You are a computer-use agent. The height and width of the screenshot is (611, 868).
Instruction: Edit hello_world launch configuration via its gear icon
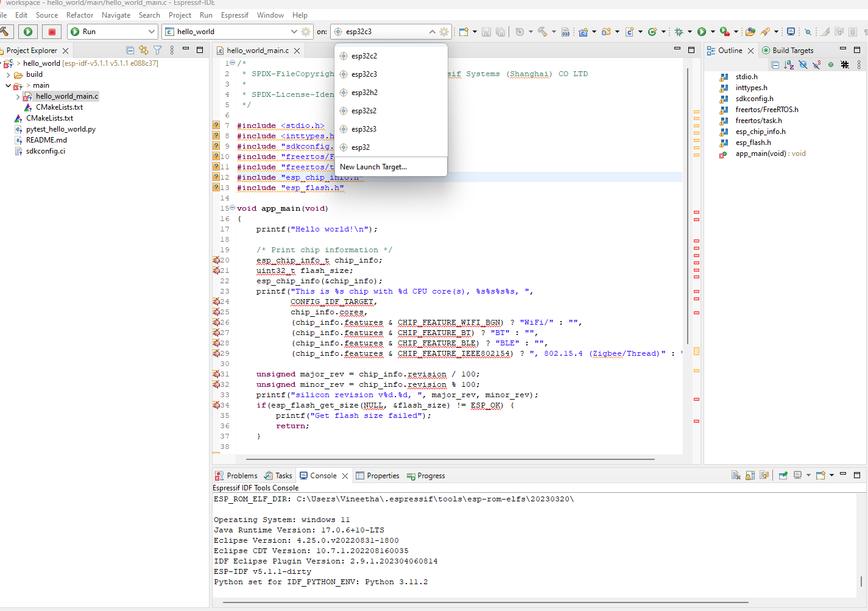(x=306, y=32)
